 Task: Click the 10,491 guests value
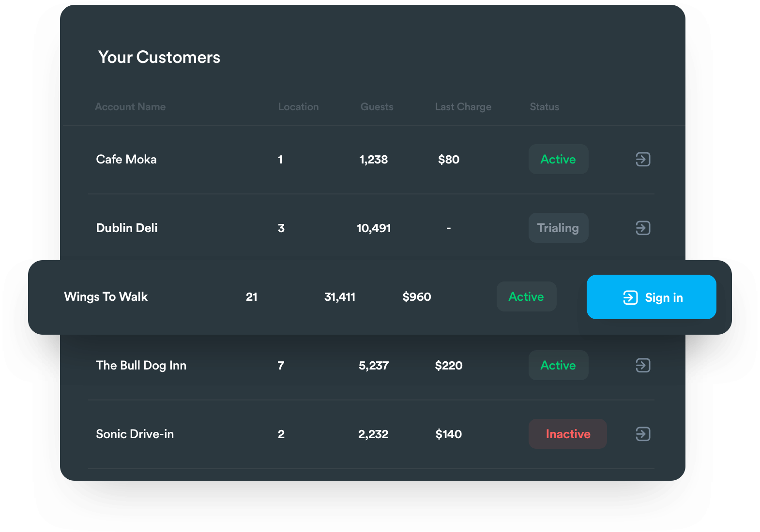tap(374, 228)
